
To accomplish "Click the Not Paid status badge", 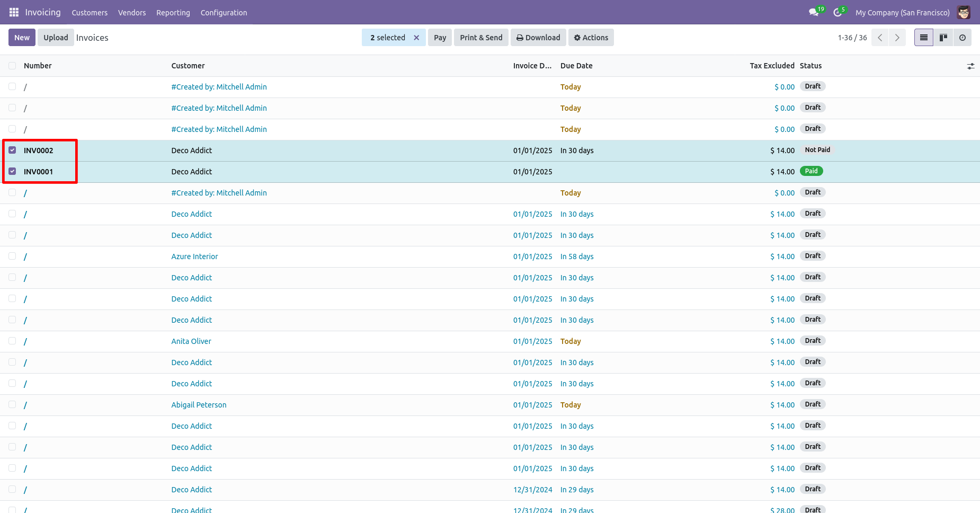I will coord(817,150).
